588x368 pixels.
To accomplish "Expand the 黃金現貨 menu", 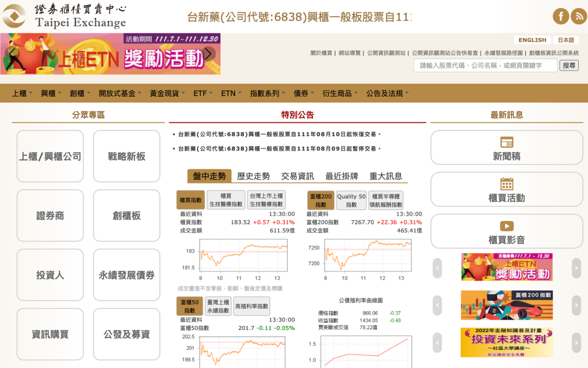I will [x=167, y=93].
